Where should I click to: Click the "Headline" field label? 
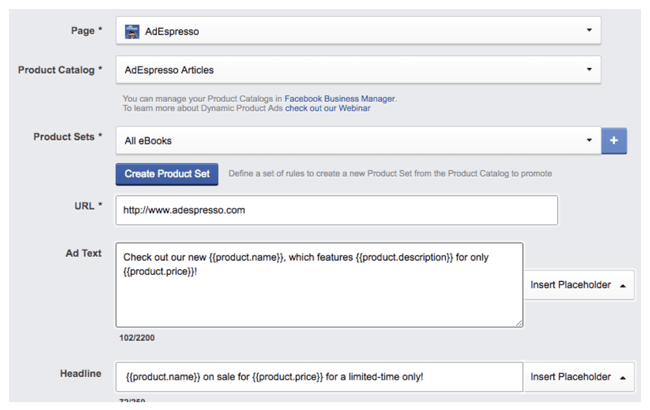pyautogui.click(x=80, y=373)
